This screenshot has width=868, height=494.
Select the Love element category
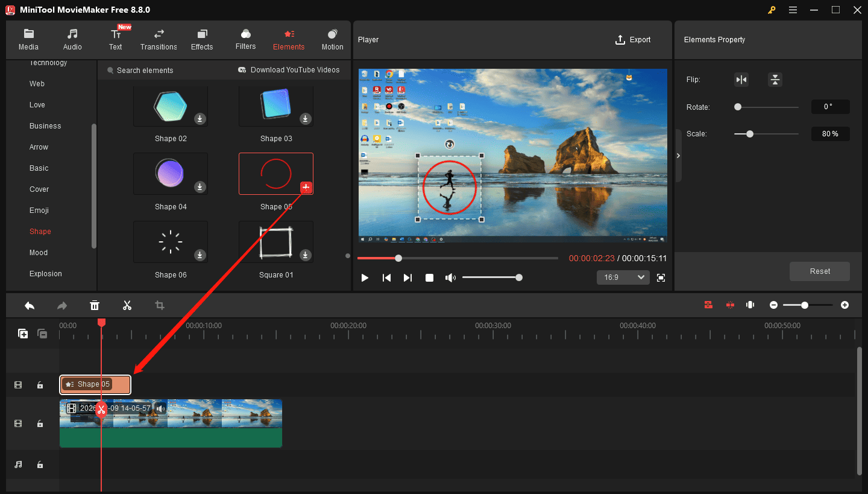37,105
